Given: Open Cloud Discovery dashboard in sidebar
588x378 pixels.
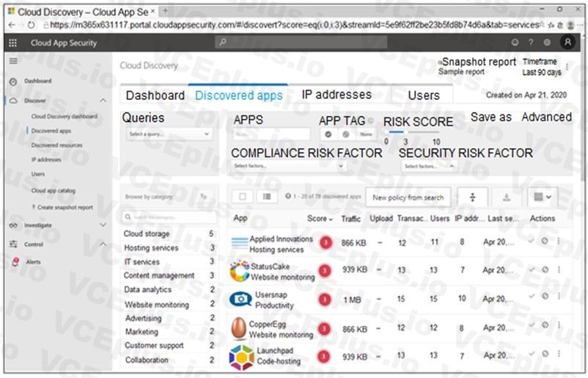Looking at the screenshot, I should coord(64,117).
